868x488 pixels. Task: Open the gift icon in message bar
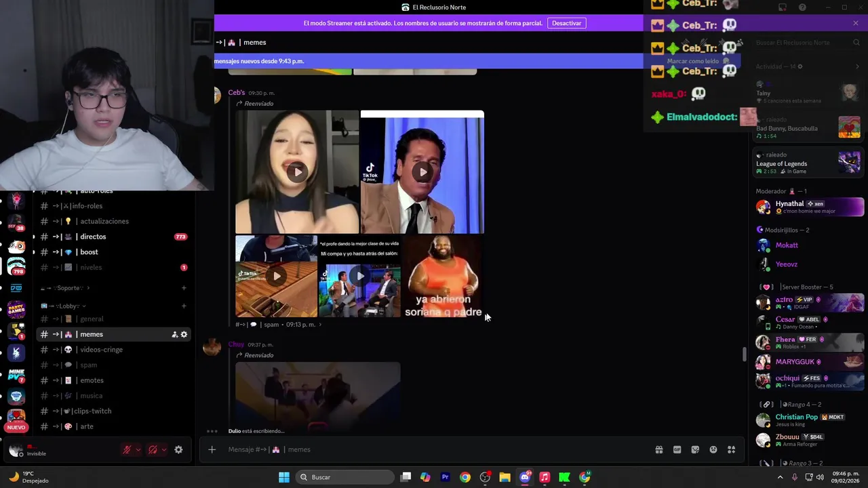[x=658, y=449]
